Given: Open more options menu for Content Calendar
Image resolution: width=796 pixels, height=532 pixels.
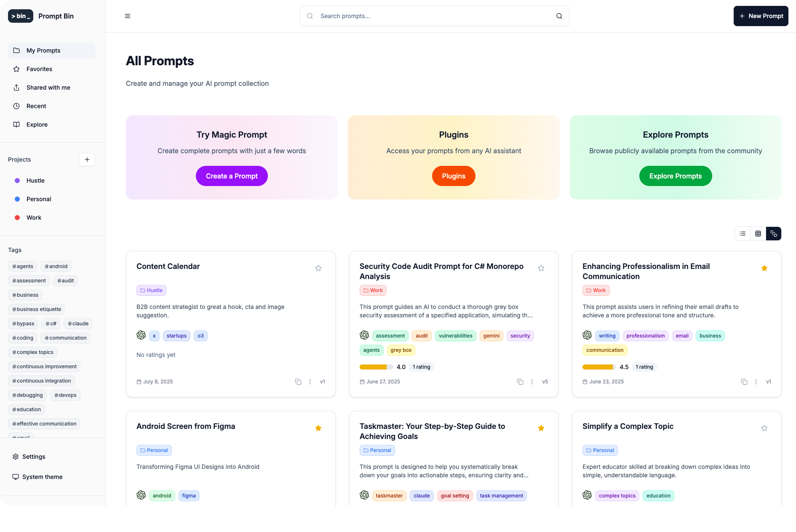Looking at the screenshot, I should 310,382.
